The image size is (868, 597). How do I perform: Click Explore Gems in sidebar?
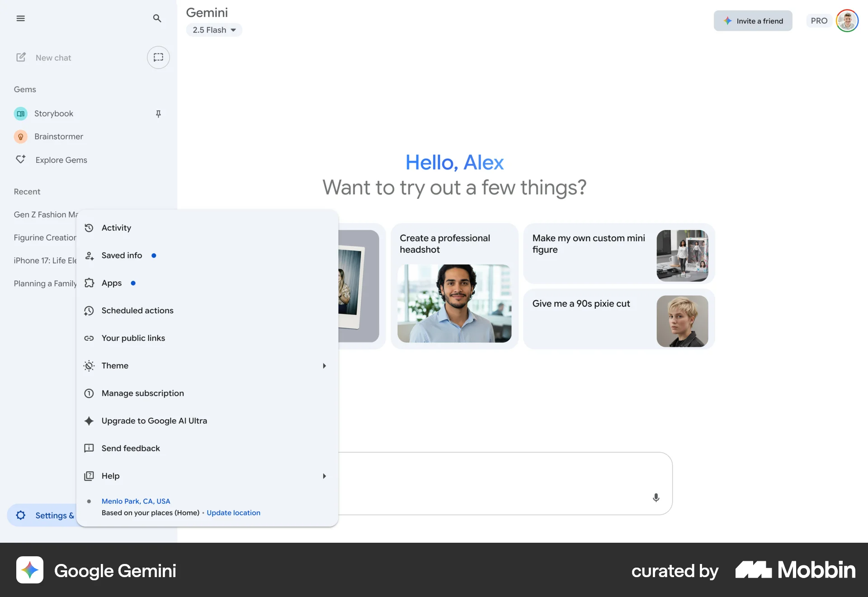[x=61, y=160]
